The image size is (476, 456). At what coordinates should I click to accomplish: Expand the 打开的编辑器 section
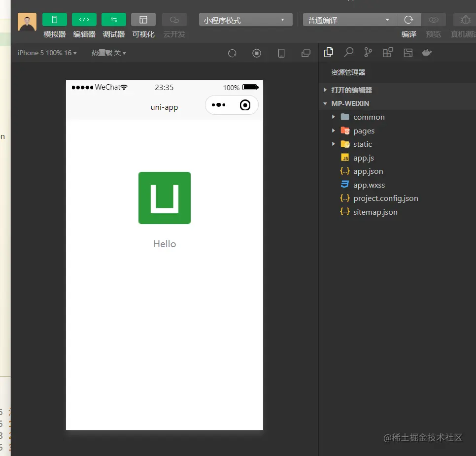click(x=397, y=90)
